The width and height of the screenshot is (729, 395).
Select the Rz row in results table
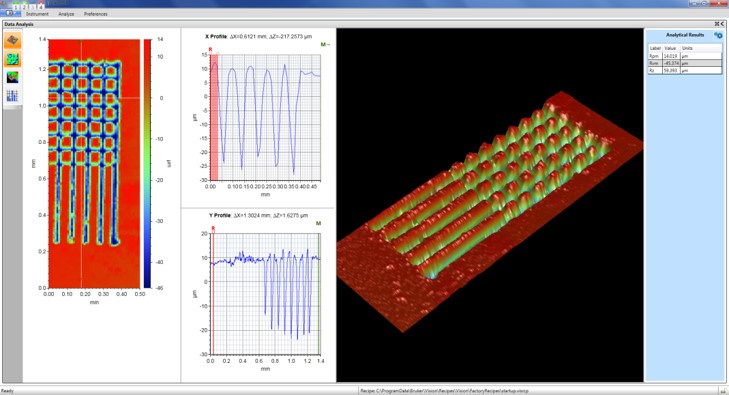685,70
